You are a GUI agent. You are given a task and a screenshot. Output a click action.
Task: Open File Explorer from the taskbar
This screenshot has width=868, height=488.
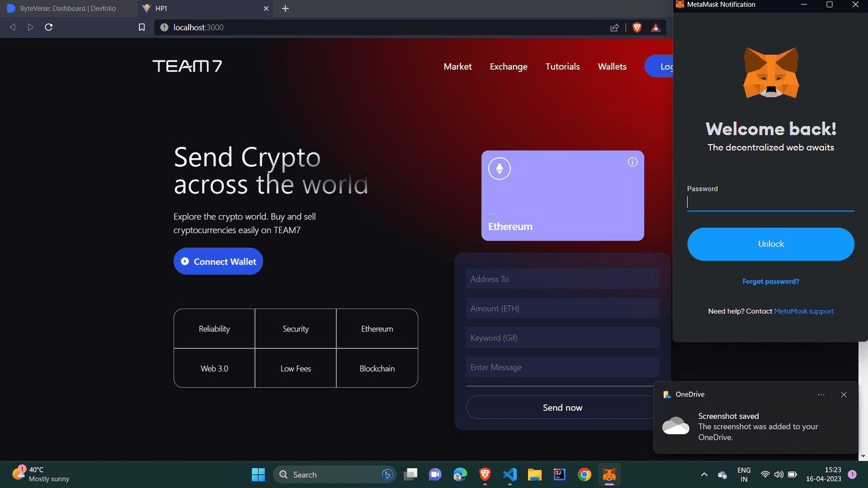pos(535,475)
